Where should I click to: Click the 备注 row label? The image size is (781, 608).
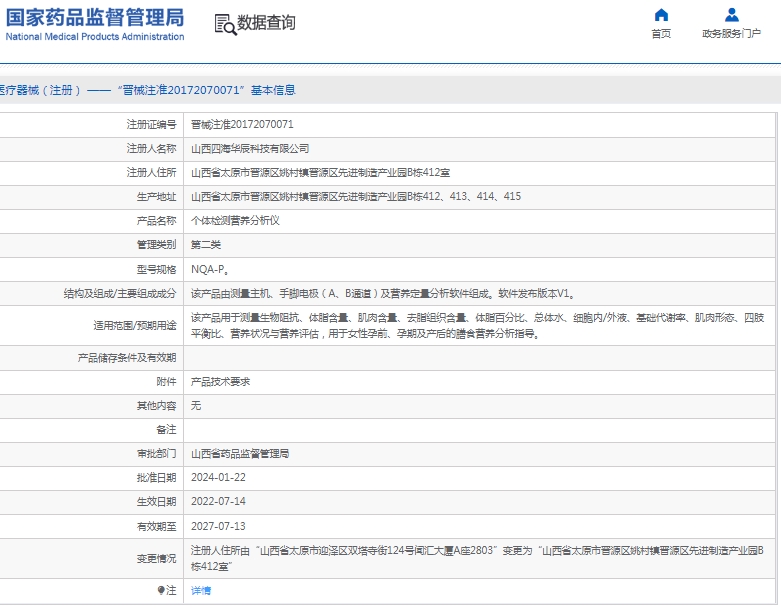(x=166, y=430)
